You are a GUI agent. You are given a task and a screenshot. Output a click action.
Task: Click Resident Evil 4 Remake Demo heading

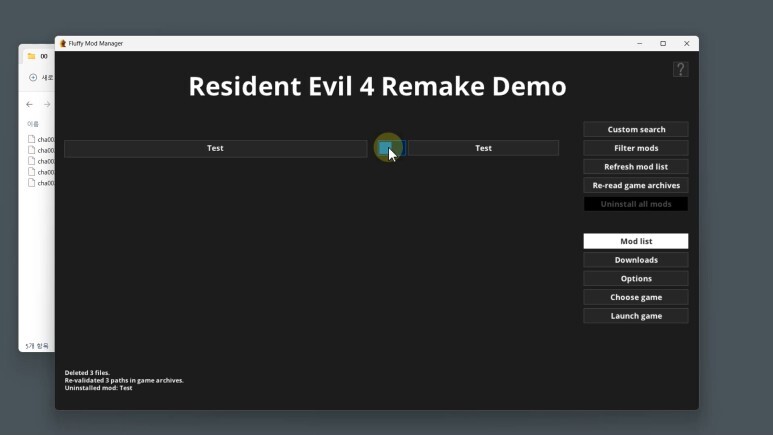pos(377,86)
